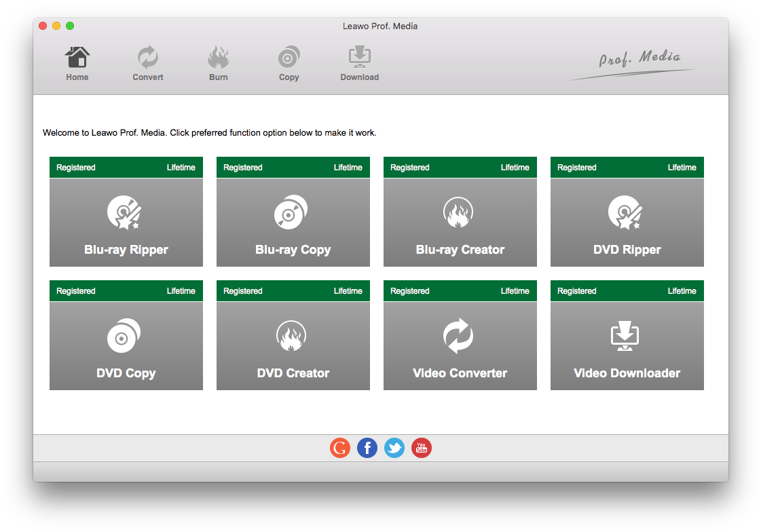Select the Copy disc toolbar icon

pos(289,58)
